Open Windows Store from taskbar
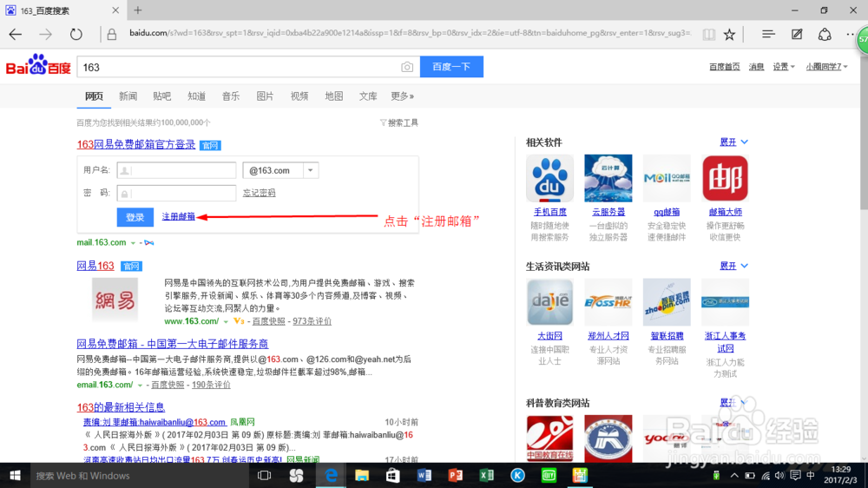This screenshot has width=868, height=488. click(x=393, y=475)
